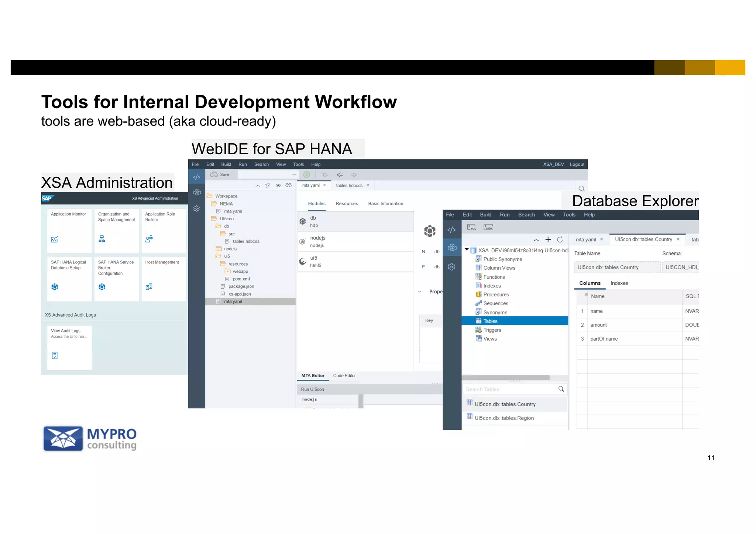This screenshot has width=756, height=534.
Task: Click horizontal scrollbar below catalog tree
Action: pyautogui.click(x=506, y=378)
